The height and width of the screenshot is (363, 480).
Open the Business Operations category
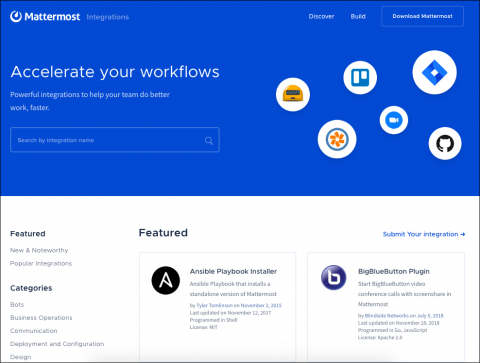[41, 318]
